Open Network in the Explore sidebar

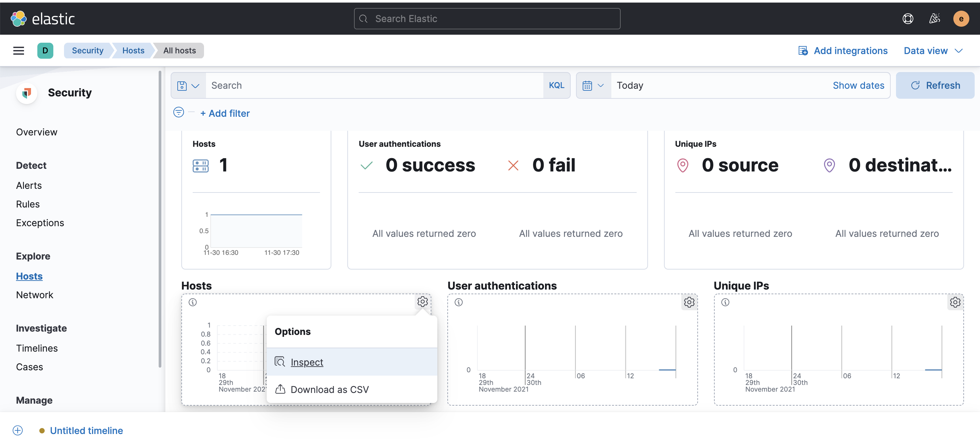pyautogui.click(x=34, y=295)
